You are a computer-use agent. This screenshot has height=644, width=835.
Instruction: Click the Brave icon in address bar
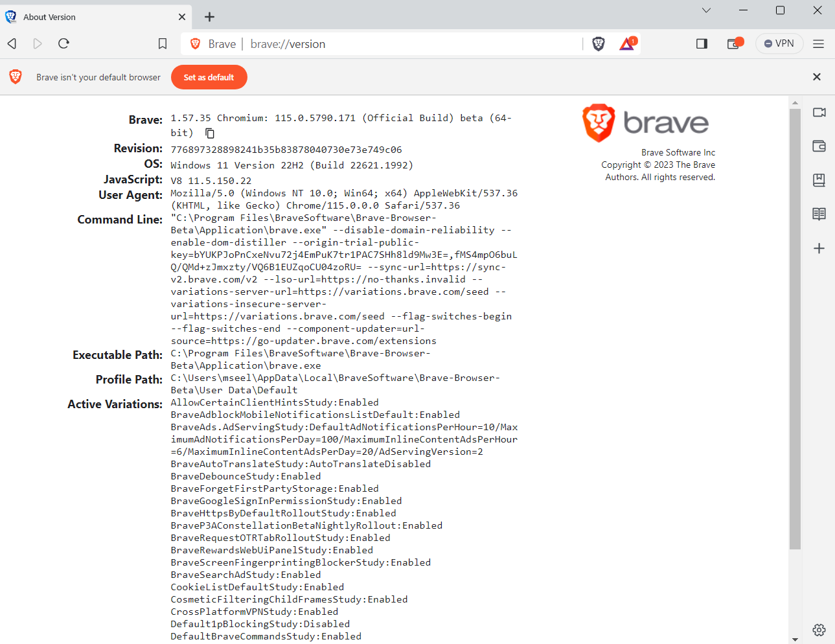coord(195,43)
